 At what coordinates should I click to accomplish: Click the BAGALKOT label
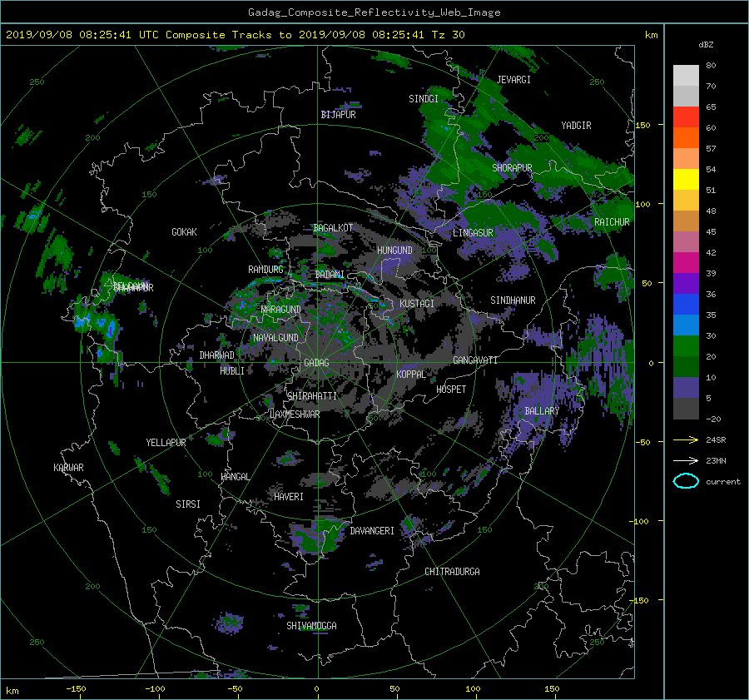pos(333,228)
